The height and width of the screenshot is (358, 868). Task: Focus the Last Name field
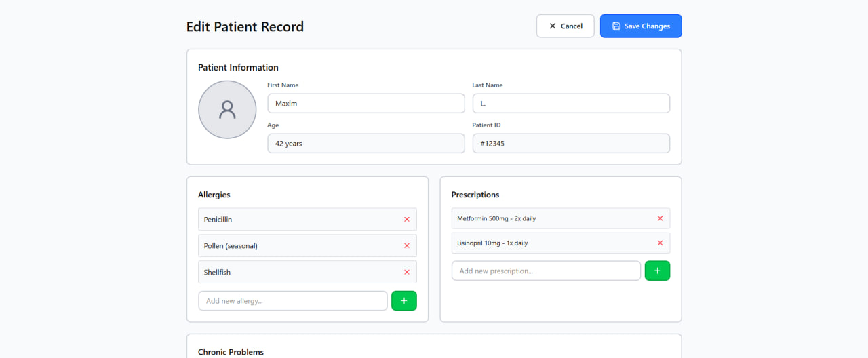571,103
